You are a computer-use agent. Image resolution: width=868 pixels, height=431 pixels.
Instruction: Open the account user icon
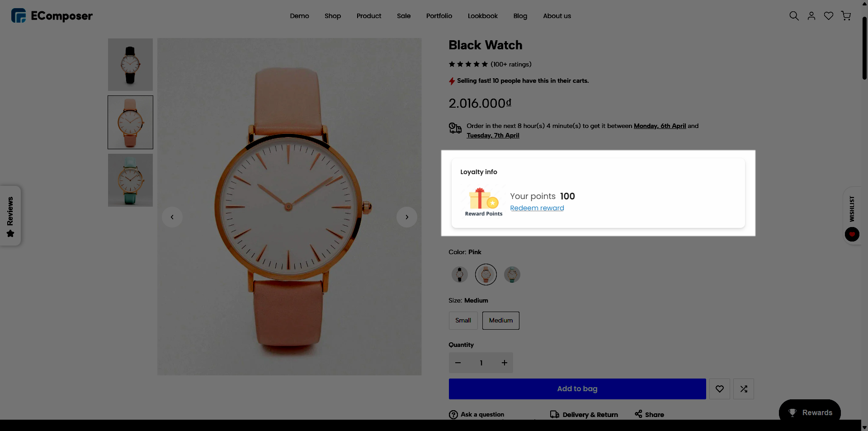click(x=811, y=16)
